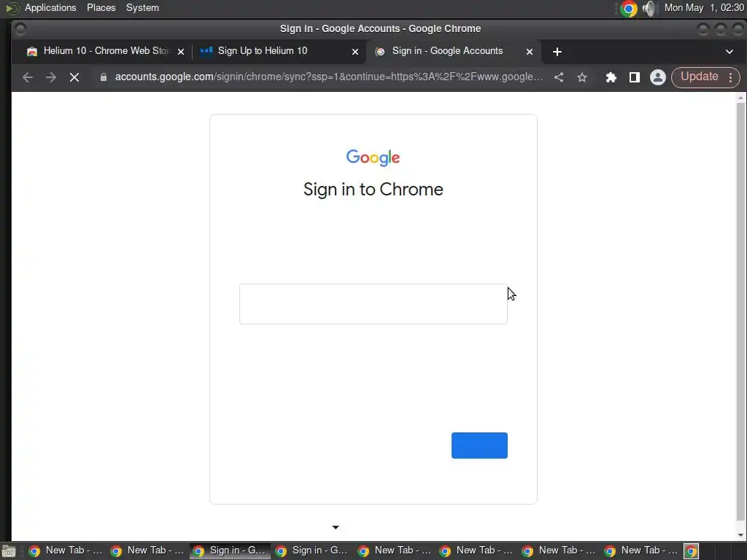
Task: Close the Helium 10 Web Store tab
Action: 181,52
